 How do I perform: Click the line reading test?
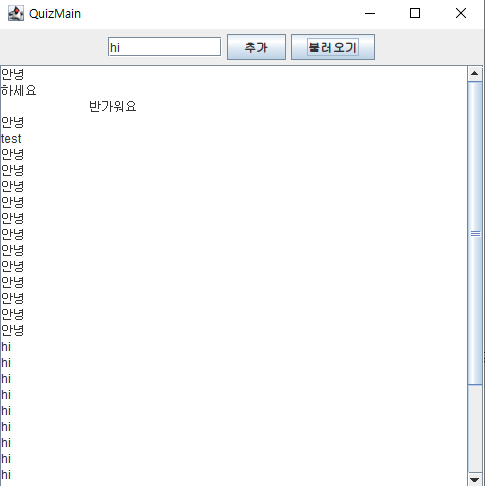pos(11,138)
